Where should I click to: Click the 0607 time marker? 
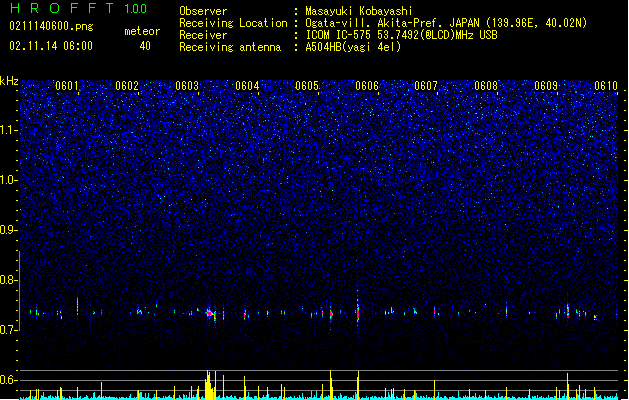tap(426, 86)
